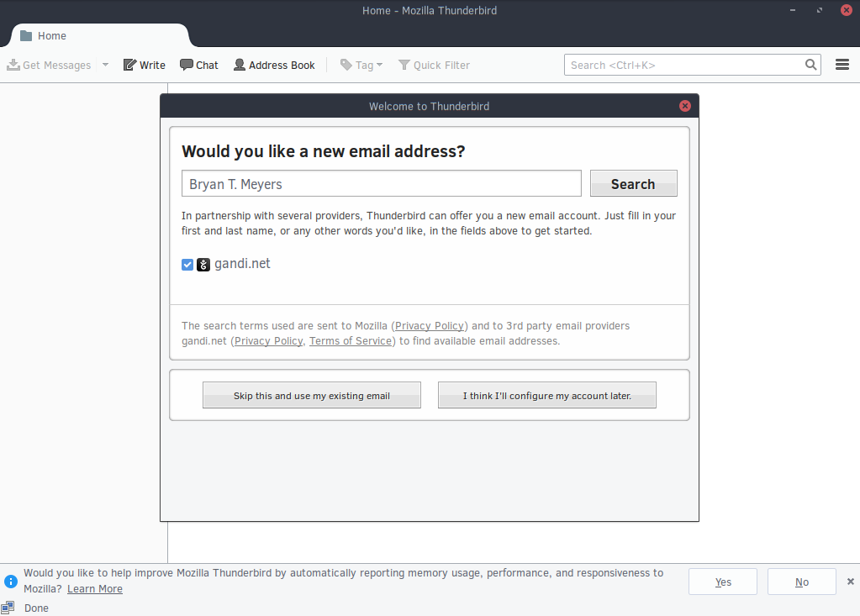
Task: Click the name field containing Bryan T. Meyers
Action: (381, 183)
